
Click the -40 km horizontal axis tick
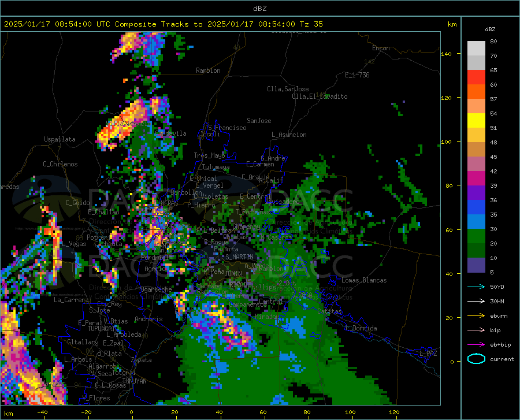click(42, 412)
